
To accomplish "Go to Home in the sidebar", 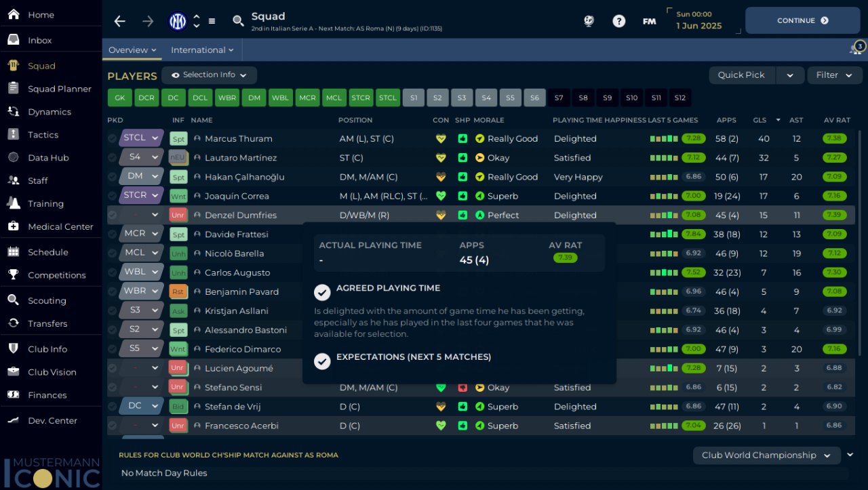I will click(x=41, y=15).
